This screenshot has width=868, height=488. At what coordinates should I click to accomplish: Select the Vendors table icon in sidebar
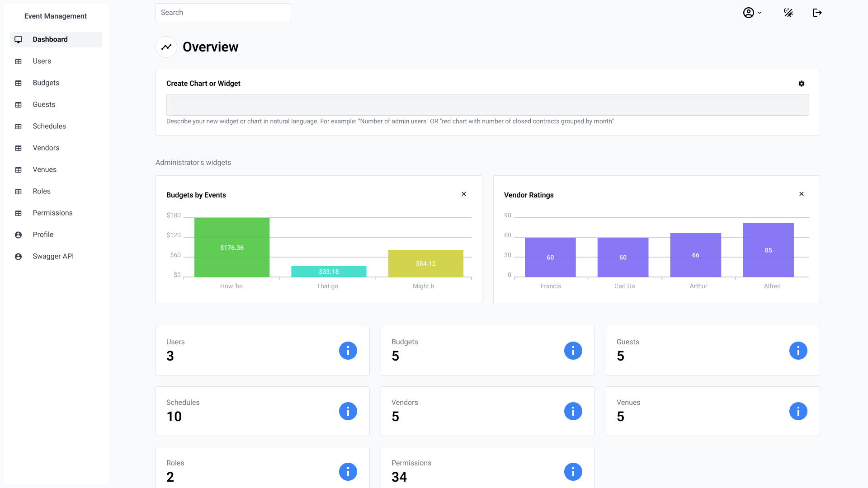click(18, 148)
